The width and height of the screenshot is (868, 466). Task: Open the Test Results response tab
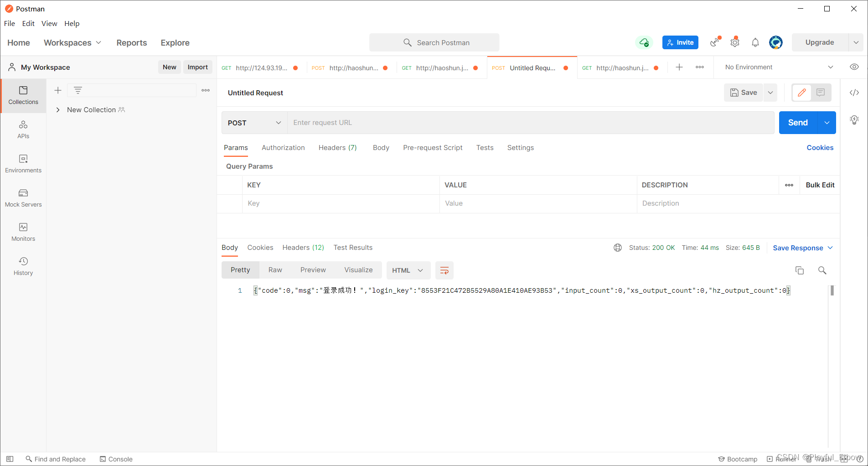[x=353, y=248]
